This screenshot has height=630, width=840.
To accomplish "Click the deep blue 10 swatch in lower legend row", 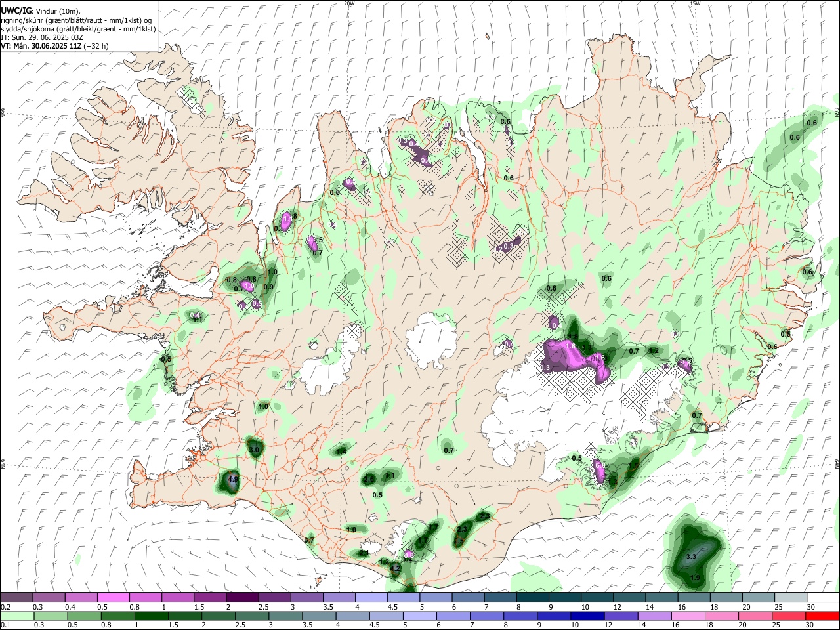I will pyautogui.click(x=586, y=616).
